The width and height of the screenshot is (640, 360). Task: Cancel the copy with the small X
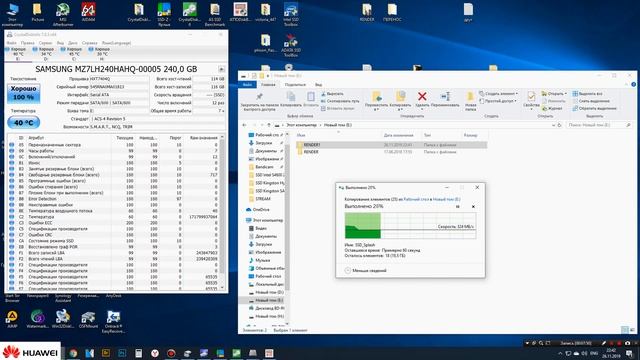click(x=473, y=207)
